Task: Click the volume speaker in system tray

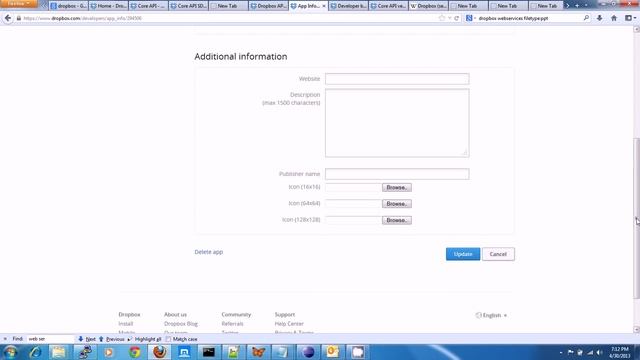Action: point(599,352)
